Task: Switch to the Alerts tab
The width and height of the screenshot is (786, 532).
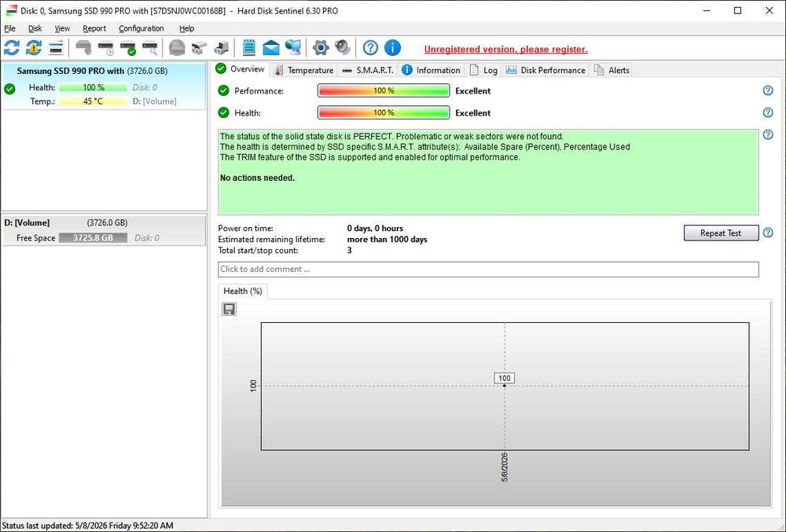Action: click(x=612, y=70)
